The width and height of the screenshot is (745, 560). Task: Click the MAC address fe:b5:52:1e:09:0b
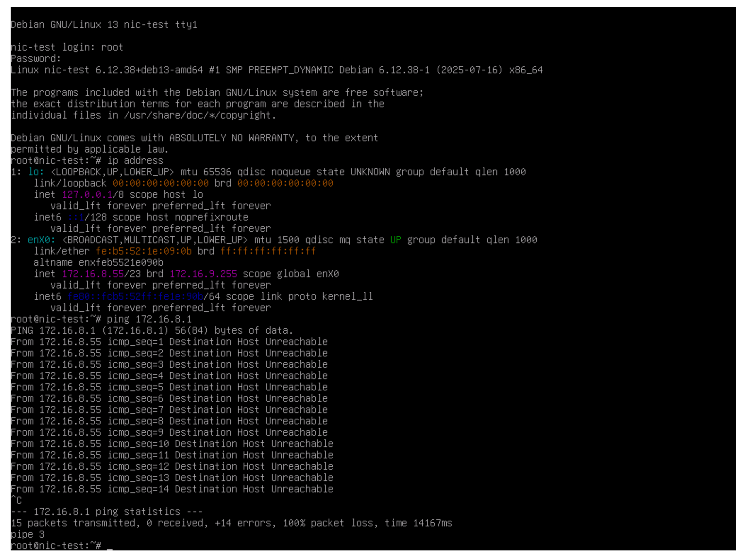[143, 251]
